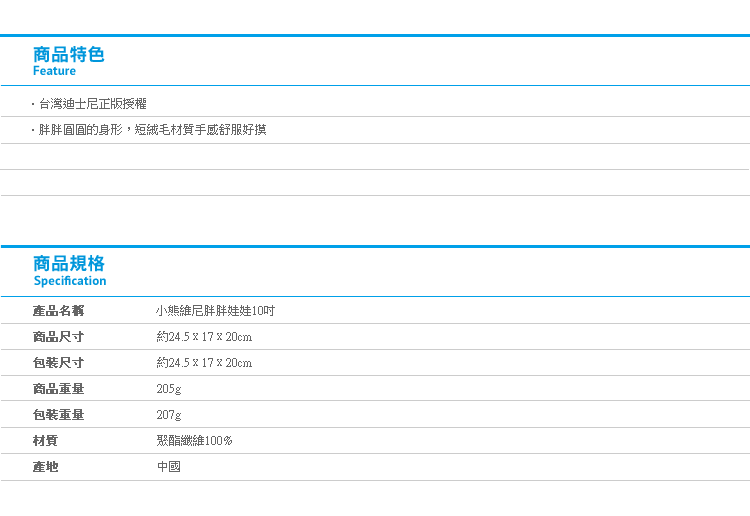Click the 商品規格 section heading
Viewport: 750px width, 516px height.
point(68,263)
